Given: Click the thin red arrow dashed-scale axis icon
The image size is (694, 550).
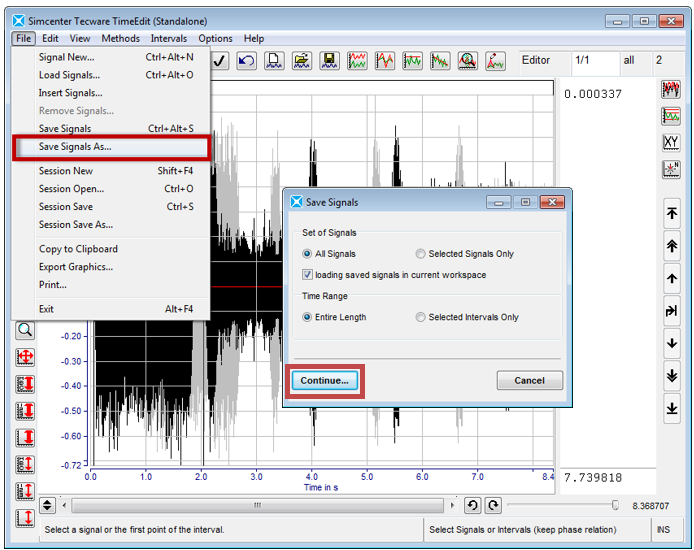Looking at the screenshot, I should (x=25, y=491).
